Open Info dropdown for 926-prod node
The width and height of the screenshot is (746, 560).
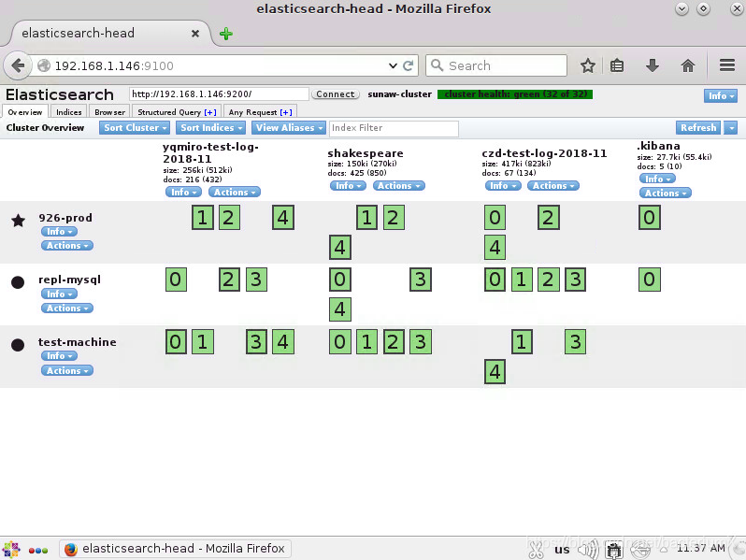(x=59, y=232)
